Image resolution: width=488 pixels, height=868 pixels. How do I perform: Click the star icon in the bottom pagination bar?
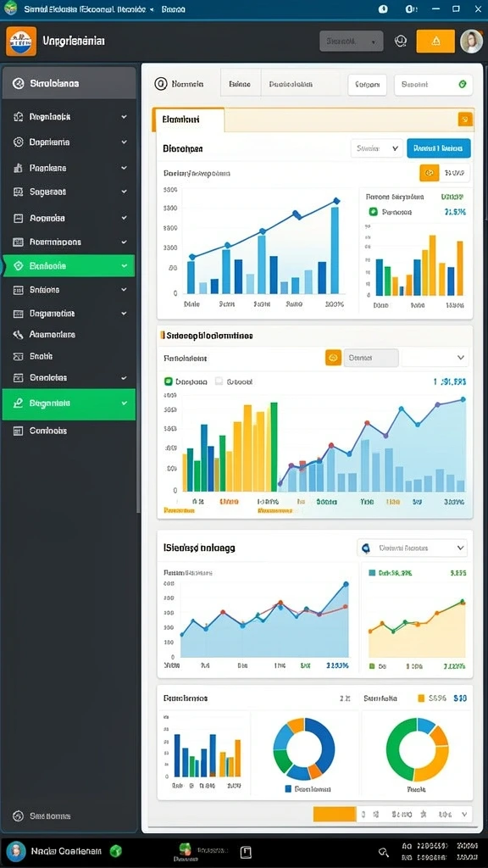[x=424, y=815]
